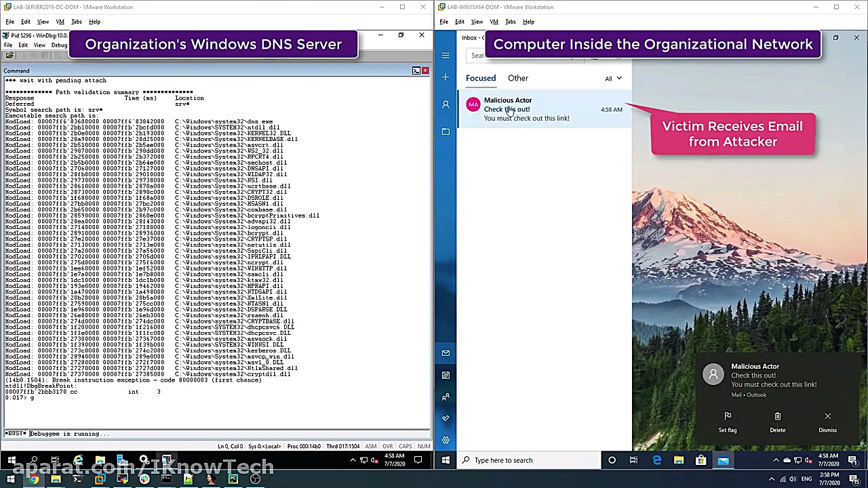The width and height of the screenshot is (868, 488).
Task: Click the OVR indicator in WinDbg status bar
Action: point(388,446)
